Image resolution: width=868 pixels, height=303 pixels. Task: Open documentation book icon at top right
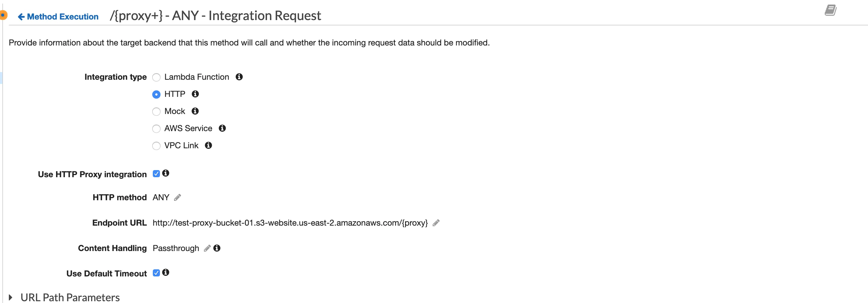tap(830, 10)
